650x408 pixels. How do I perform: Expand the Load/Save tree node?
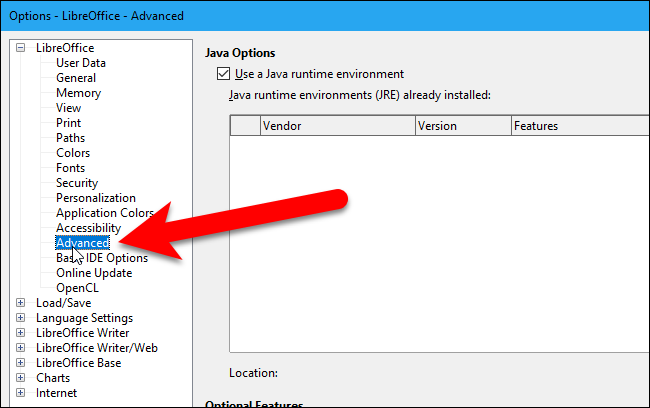[x=20, y=303]
